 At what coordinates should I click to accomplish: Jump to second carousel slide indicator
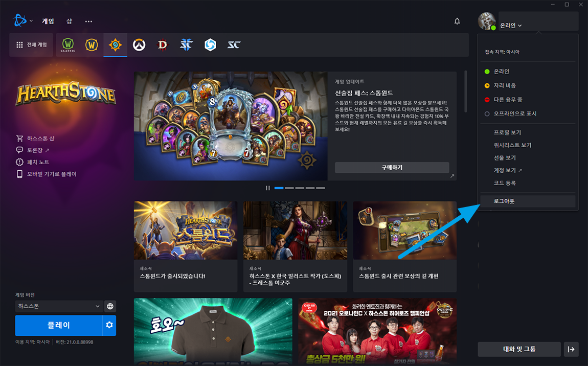[x=289, y=188]
